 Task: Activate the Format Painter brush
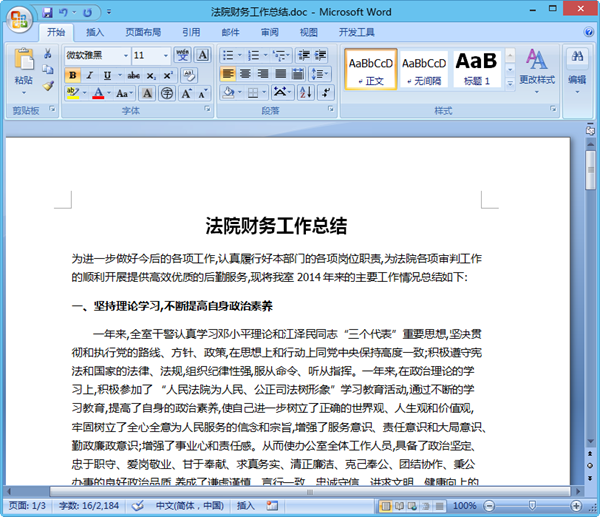(48, 86)
